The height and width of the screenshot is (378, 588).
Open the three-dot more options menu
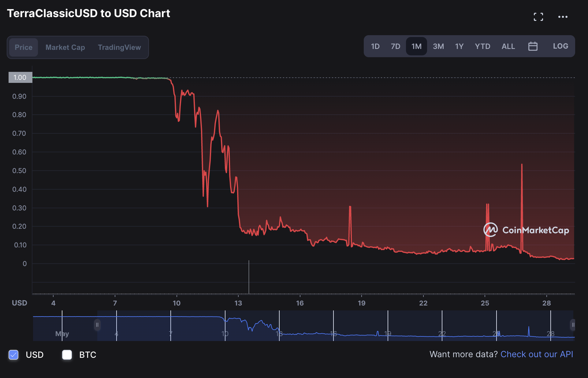pyautogui.click(x=563, y=17)
